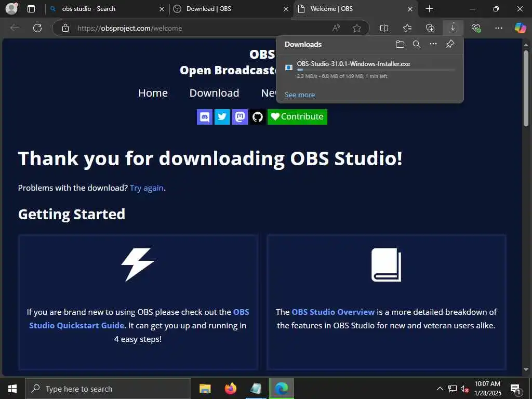Click the lightning bolt quickstart icon

click(x=138, y=264)
